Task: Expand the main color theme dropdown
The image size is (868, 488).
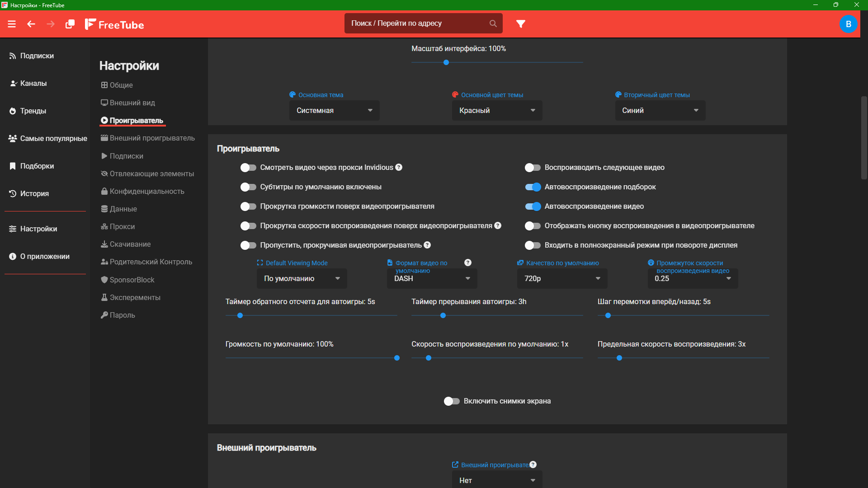Action: click(497, 111)
